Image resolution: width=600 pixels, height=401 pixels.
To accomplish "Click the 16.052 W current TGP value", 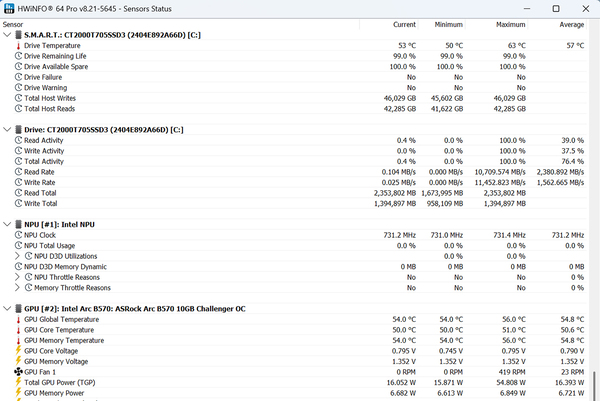I will coord(401,382).
